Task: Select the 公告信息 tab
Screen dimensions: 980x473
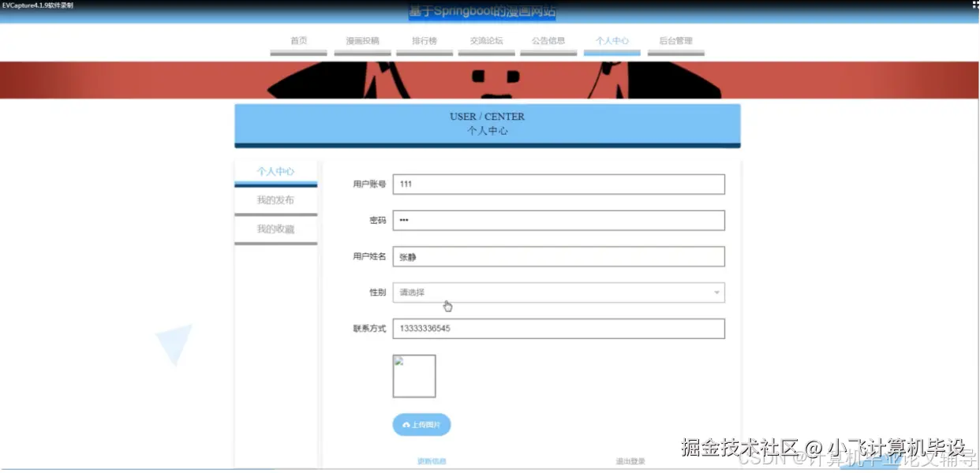Action: 548,42
